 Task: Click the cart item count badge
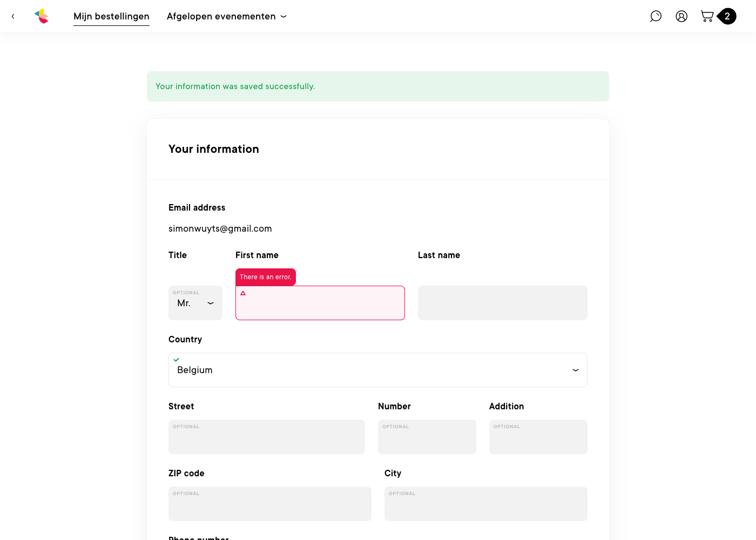point(727,16)
